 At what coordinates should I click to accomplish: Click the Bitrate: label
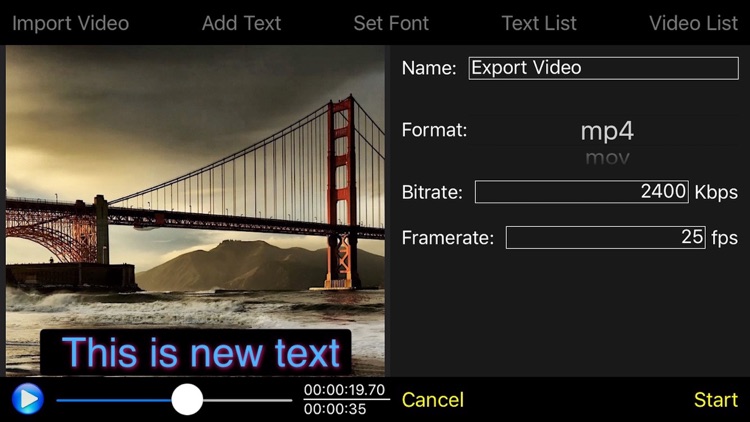(432, 192)
